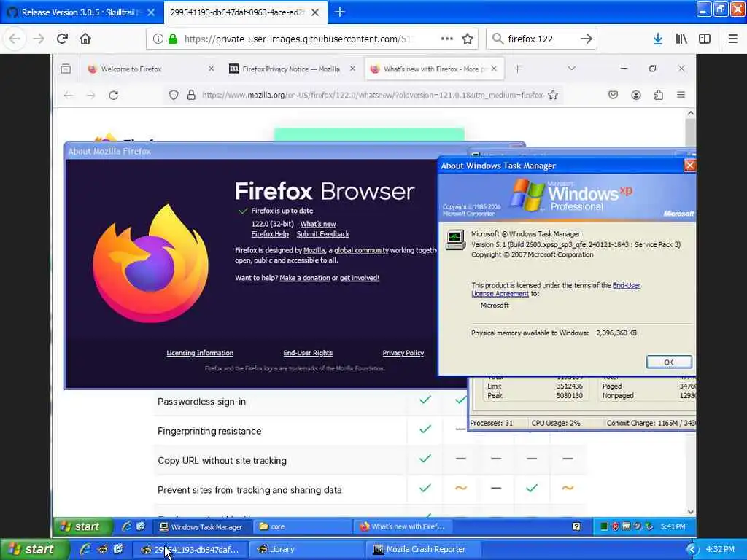The image size is (747, 560).
Task: Expand hidden tray icons on outer taskbar
Action: point(692,549)
